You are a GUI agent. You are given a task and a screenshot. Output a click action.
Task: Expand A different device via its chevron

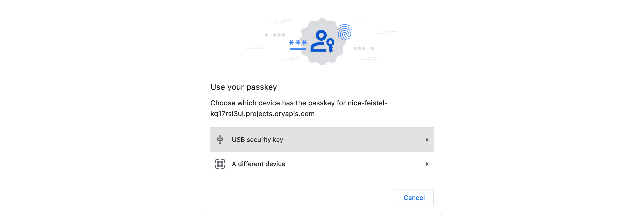point(427,164)
